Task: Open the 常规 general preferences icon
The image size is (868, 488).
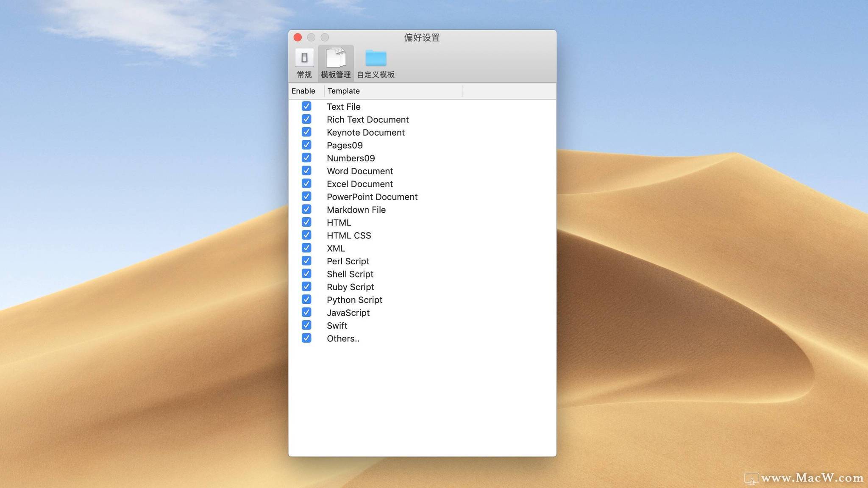Action: pyautogui.click(x=304, y=58)
